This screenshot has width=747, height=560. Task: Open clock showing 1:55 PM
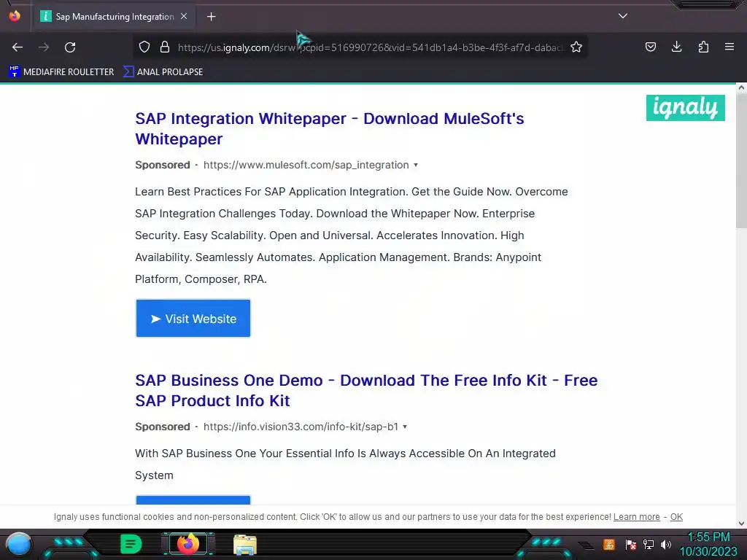pos(708,545)
